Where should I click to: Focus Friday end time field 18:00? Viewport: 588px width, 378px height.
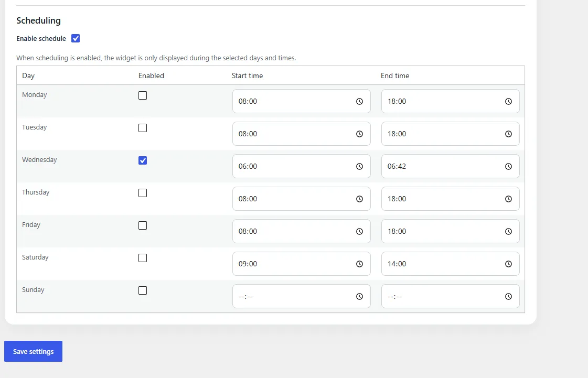[x=451, y=231]
